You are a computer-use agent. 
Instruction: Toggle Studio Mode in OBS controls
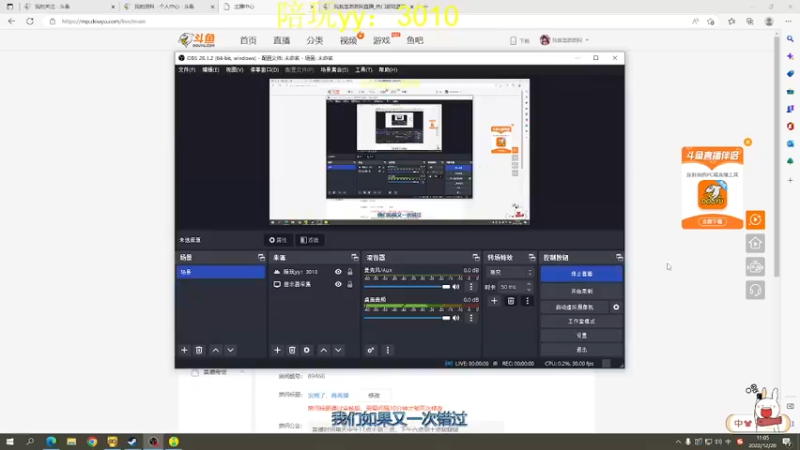582,321
